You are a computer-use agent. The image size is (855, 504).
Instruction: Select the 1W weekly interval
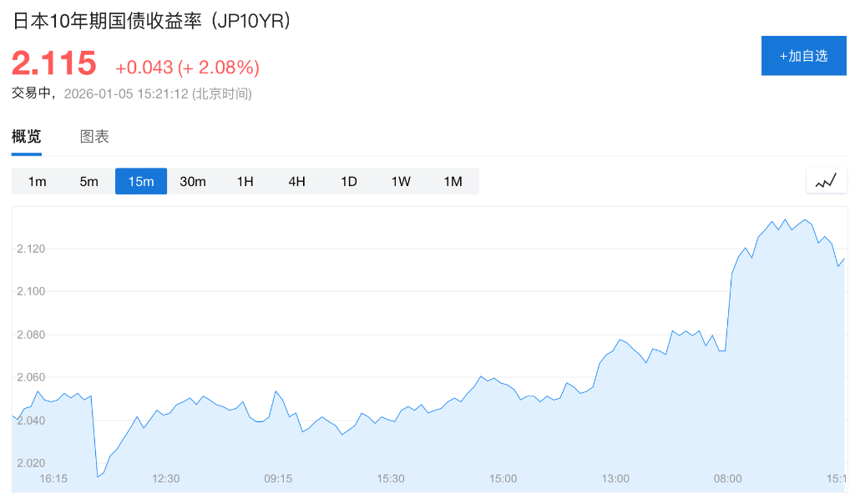tap(401, 181)
